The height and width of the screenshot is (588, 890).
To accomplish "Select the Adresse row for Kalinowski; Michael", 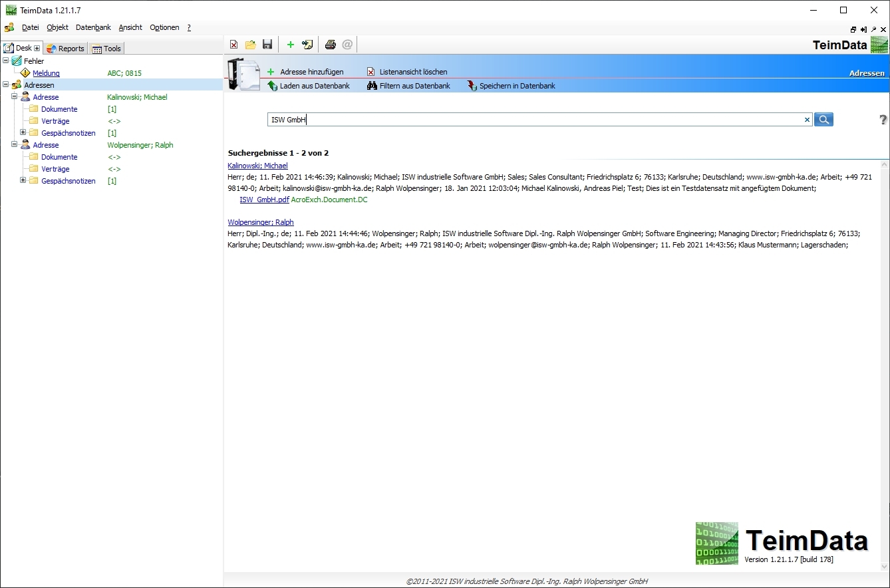I will pos(46,97).
